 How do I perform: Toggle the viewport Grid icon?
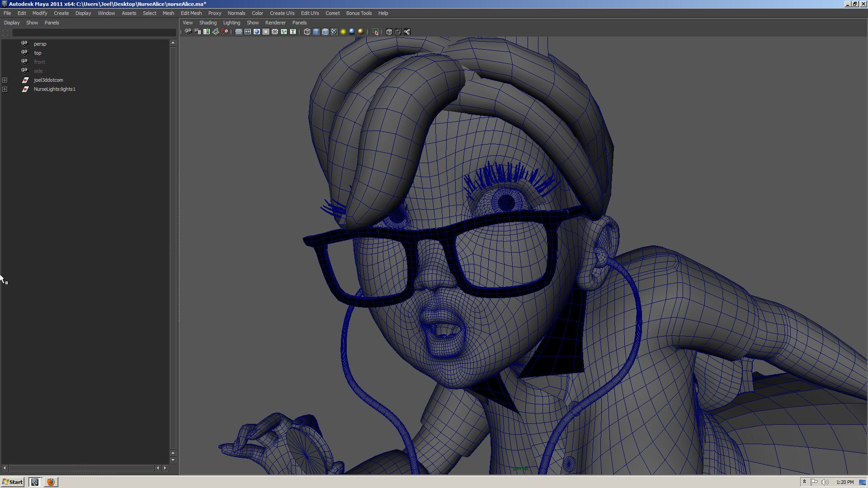pos(239,32)
